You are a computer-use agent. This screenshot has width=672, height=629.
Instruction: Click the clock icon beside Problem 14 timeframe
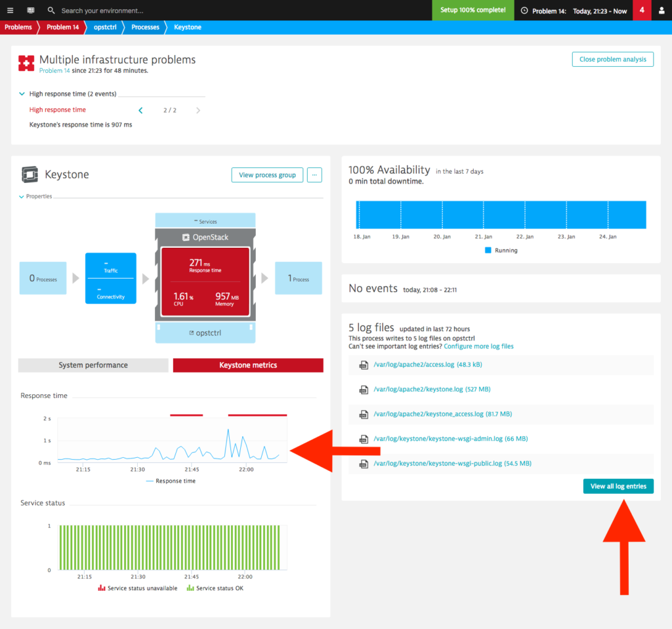pos(524,10)
